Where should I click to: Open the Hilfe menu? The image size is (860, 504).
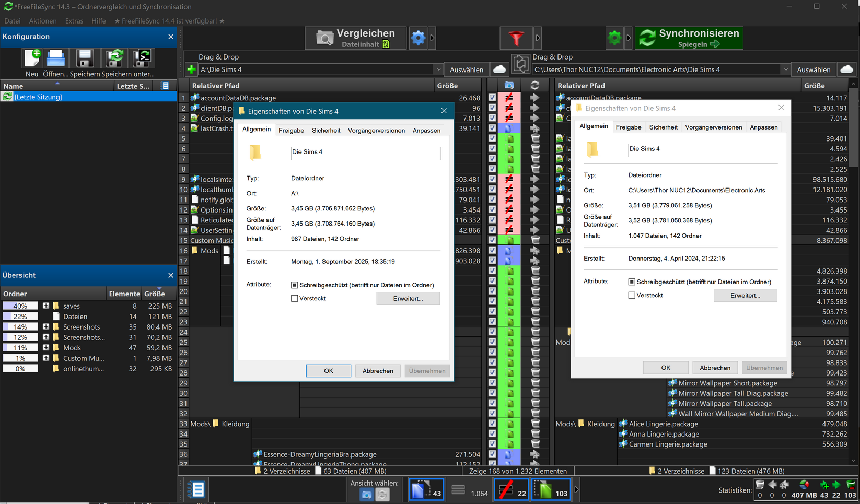(99, 21)
